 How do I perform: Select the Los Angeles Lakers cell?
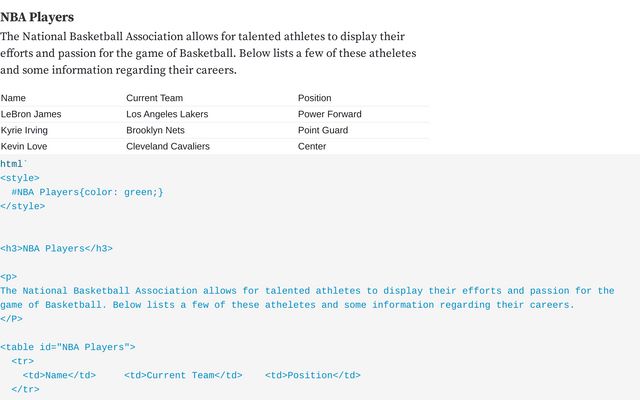click(167, 114)
